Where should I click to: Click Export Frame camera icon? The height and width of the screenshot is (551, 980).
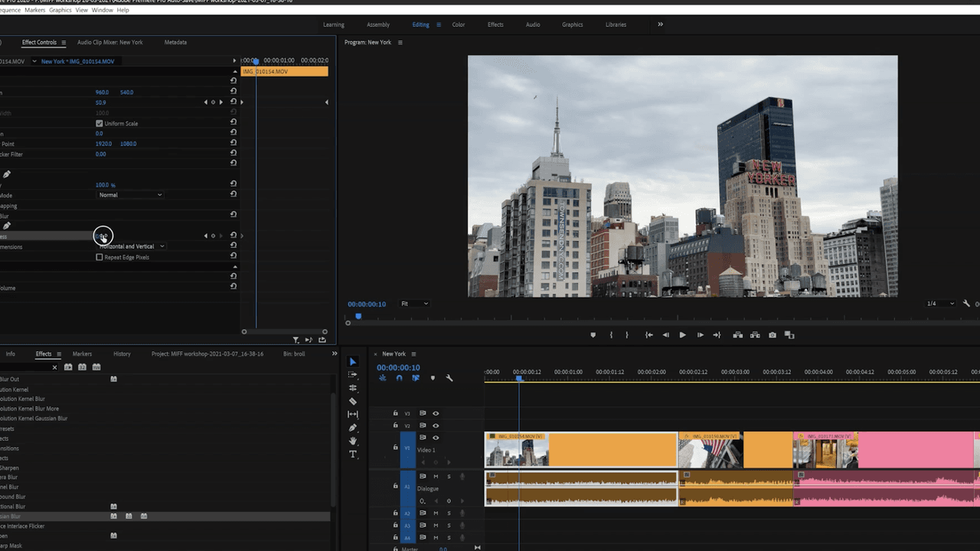pos(772,335)
